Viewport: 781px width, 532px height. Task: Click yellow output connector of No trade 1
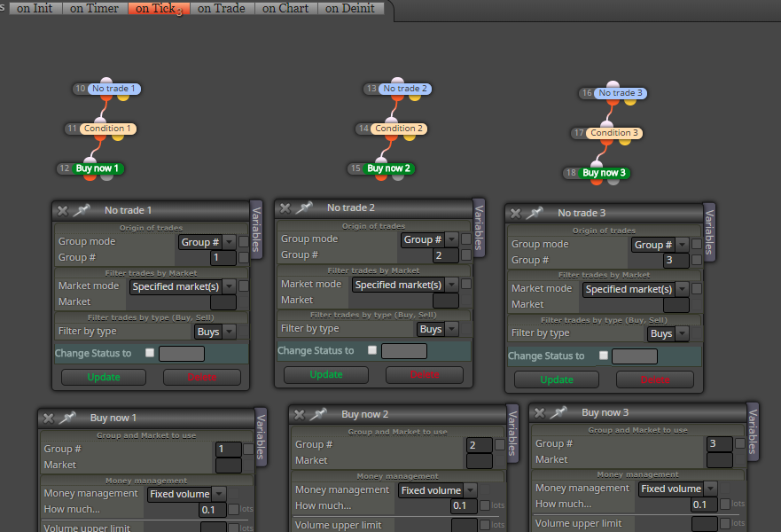[x=123, y=98]
